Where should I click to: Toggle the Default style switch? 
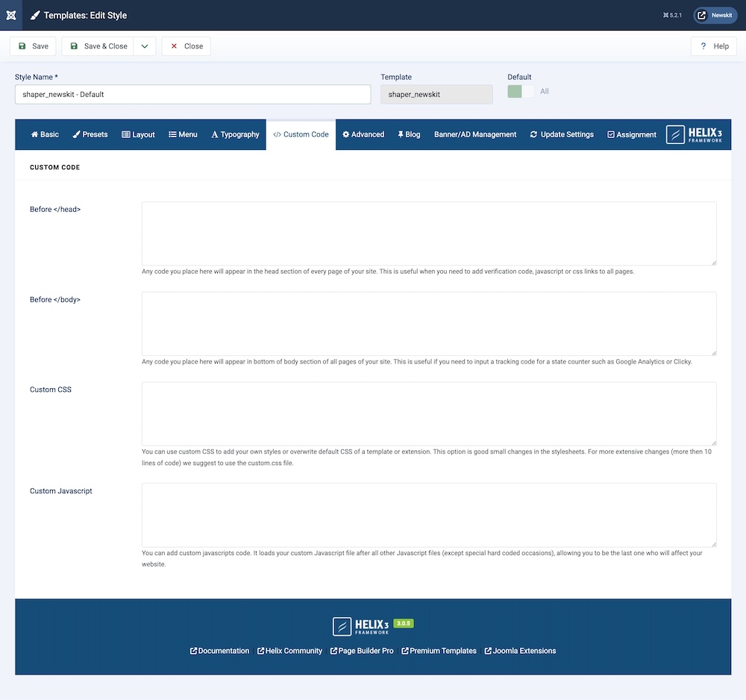click(x=521, y=91)
